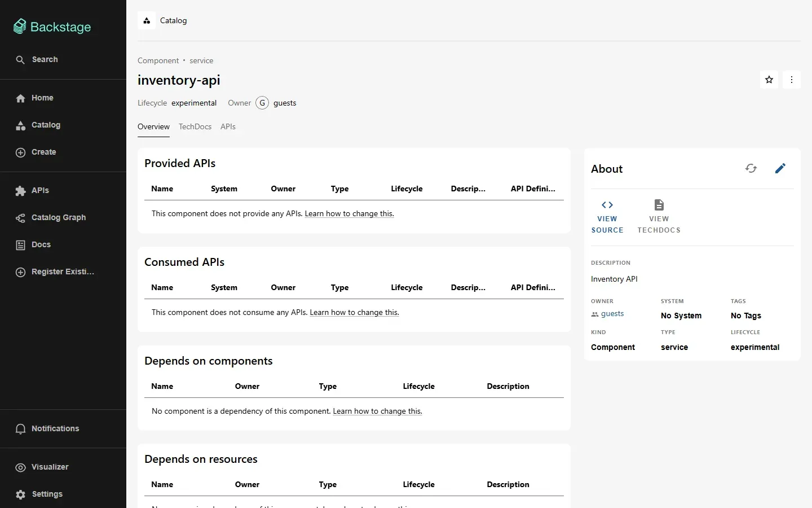Click 'Learn how to change this' under Provided APIs
Image resolution: width=812 pixels, height=508 pixels.
(x=349, y=213)
